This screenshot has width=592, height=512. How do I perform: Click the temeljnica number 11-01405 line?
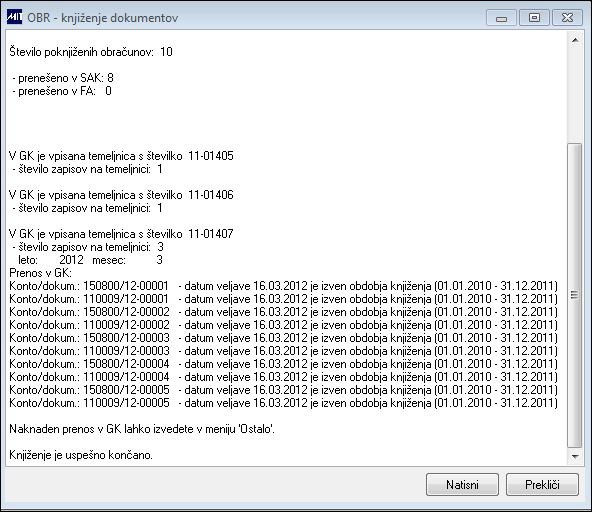pos(121,156)
